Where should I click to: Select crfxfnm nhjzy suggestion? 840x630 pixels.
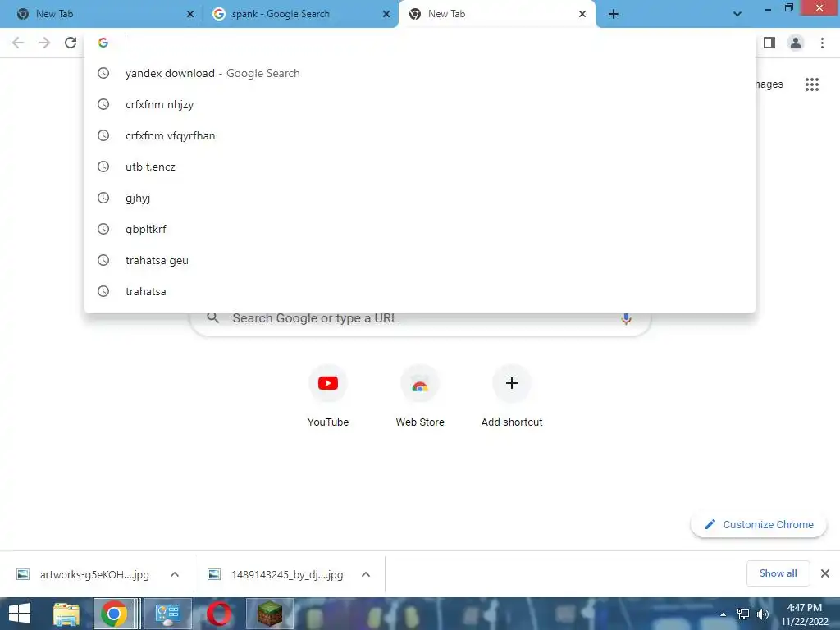(x=420, y=104)
